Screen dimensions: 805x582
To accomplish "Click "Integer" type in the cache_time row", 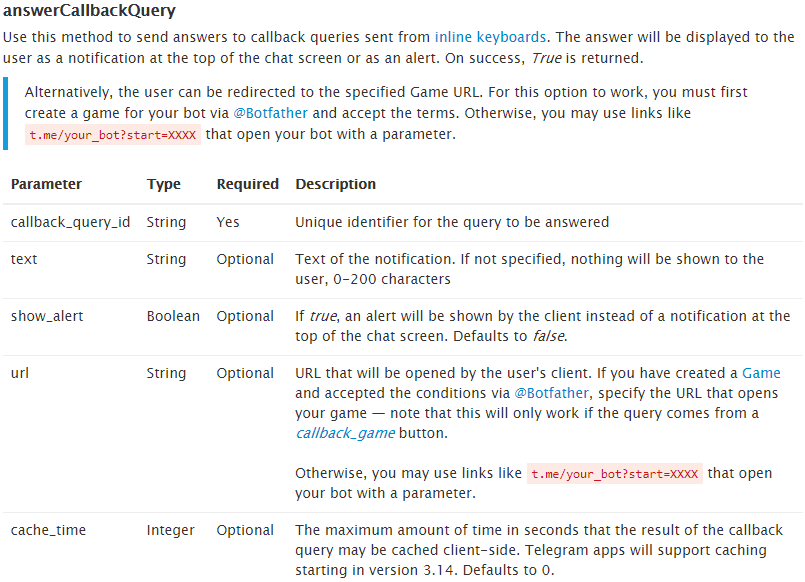I will click(170, 530).
